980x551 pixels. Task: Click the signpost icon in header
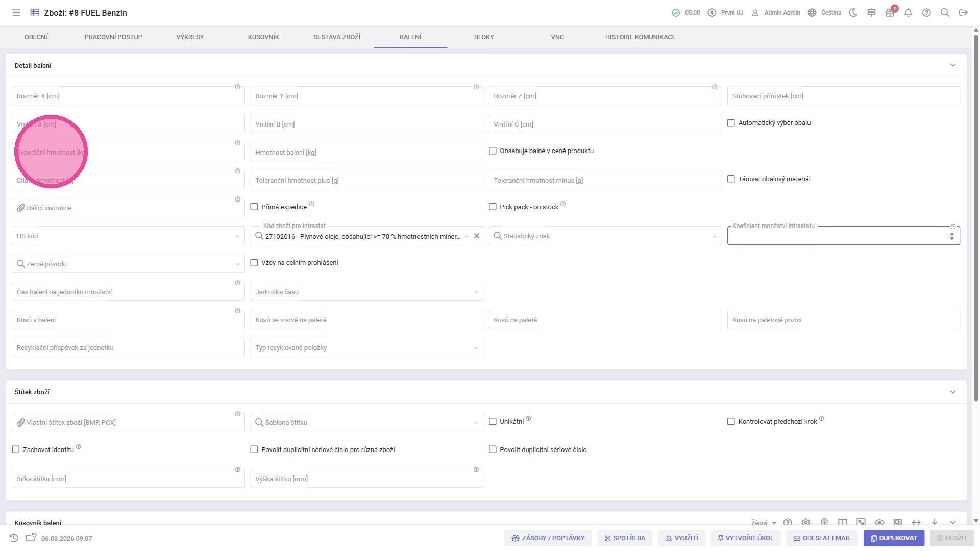871,13
